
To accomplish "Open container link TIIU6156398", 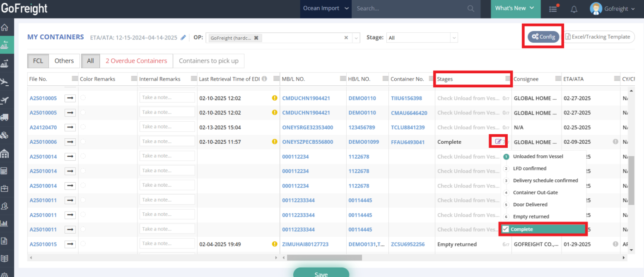I will click(x=406, y=98).
